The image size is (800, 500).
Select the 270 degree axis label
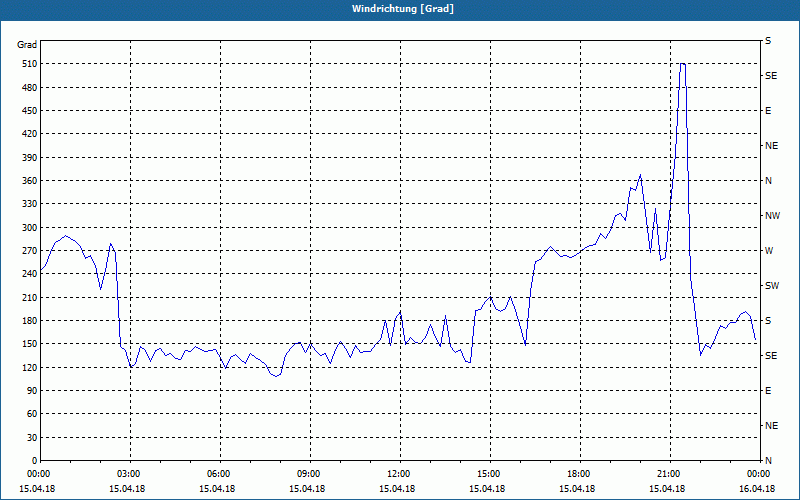click(x=30, y=251)
